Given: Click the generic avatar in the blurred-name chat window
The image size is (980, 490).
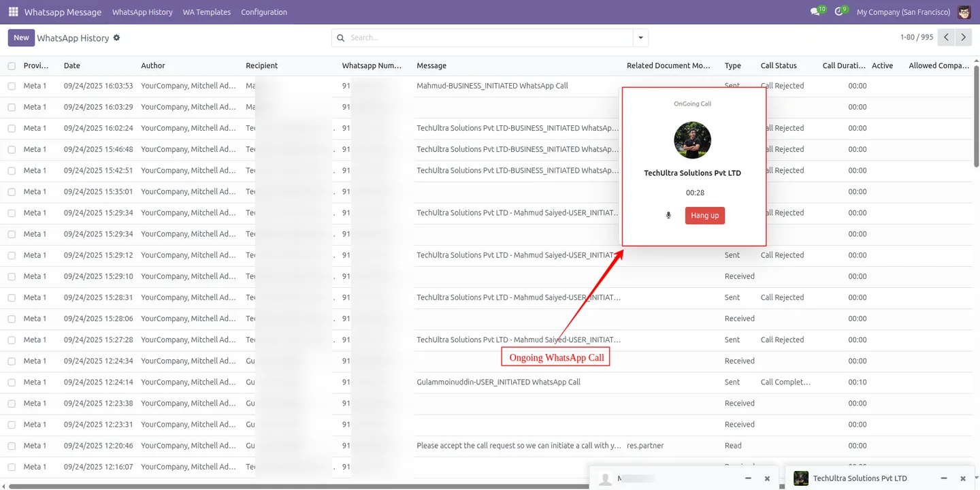Looking at the screenshot, I should [605, 479].
